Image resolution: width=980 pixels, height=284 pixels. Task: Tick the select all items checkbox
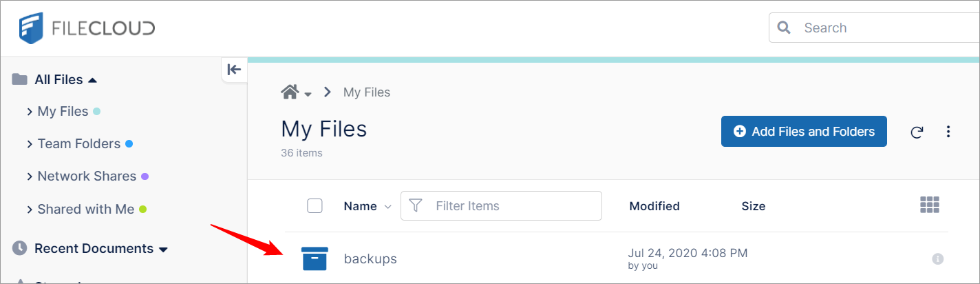(x=315, y=205)
